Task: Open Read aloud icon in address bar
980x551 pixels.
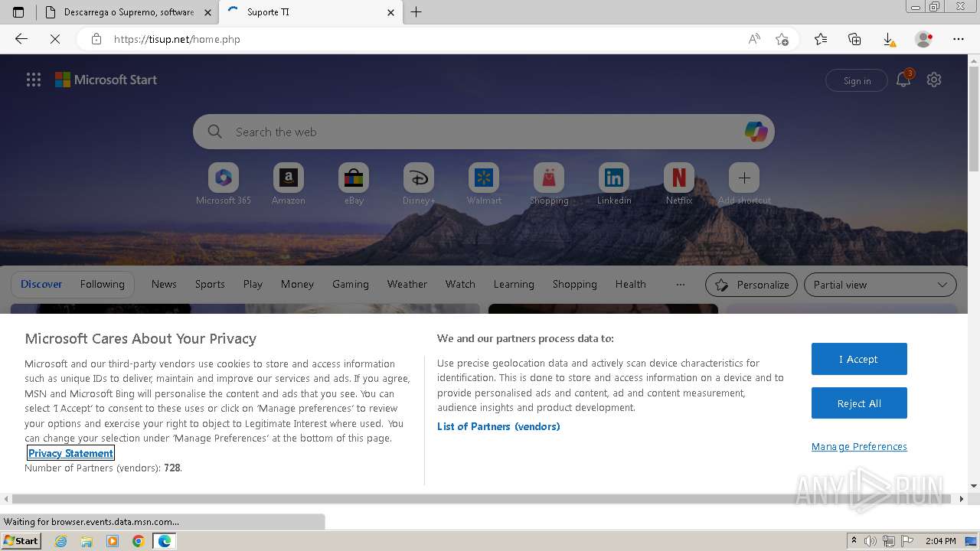Action: point(754,39)
